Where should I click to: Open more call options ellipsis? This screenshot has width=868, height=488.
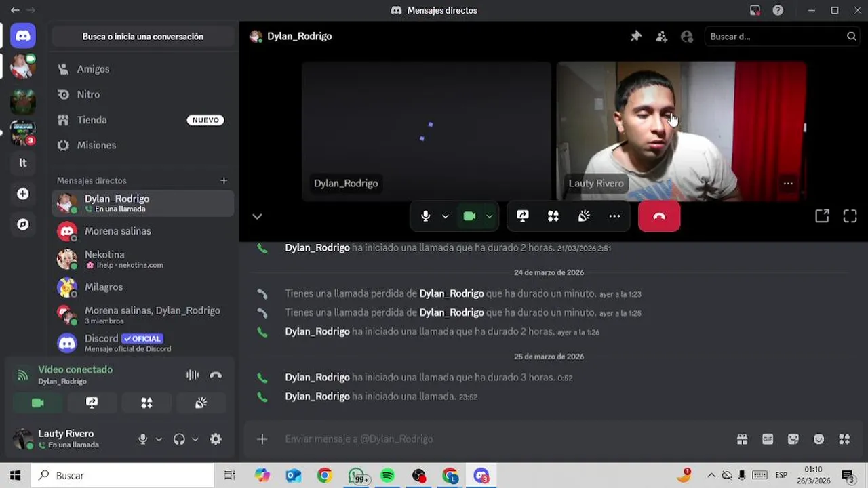[614, 216]
